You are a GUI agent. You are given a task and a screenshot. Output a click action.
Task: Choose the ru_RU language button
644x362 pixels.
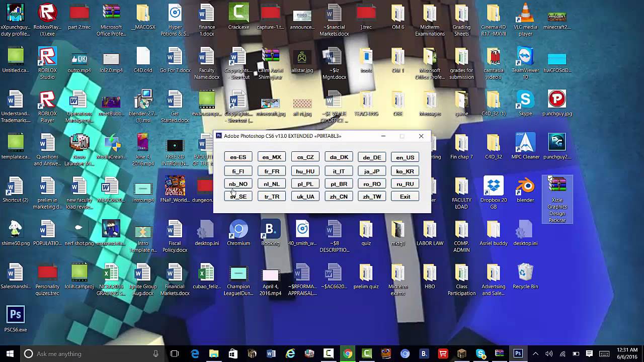tap(405, 184)
